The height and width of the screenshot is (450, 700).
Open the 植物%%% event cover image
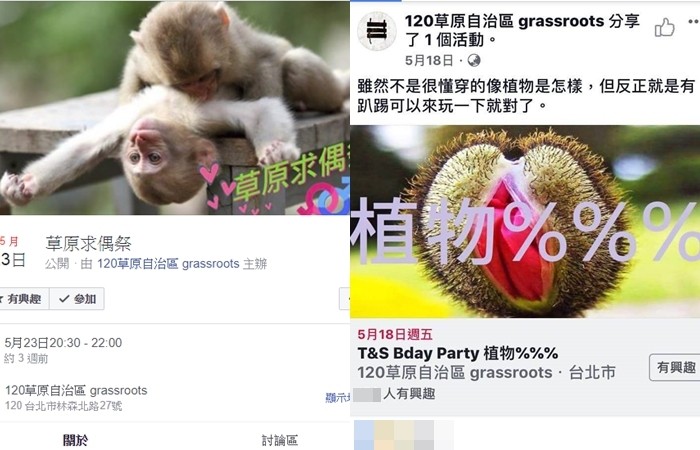(525, 222)
